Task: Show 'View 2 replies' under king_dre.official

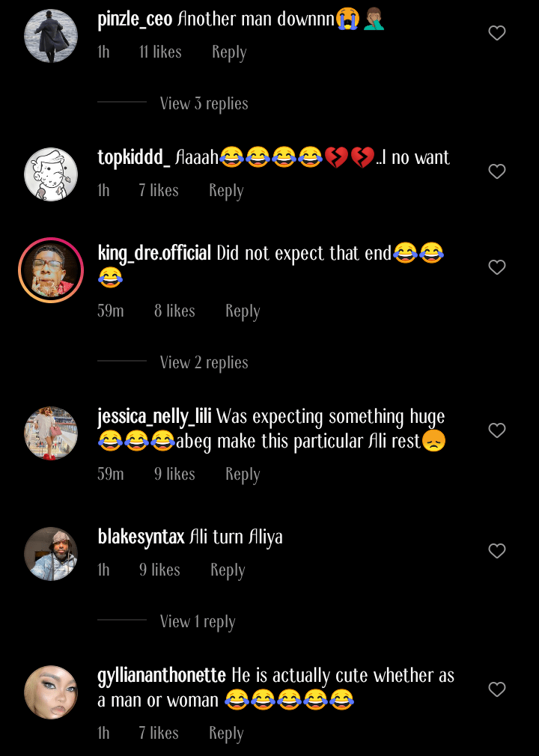Action: [x=204, y=362]
